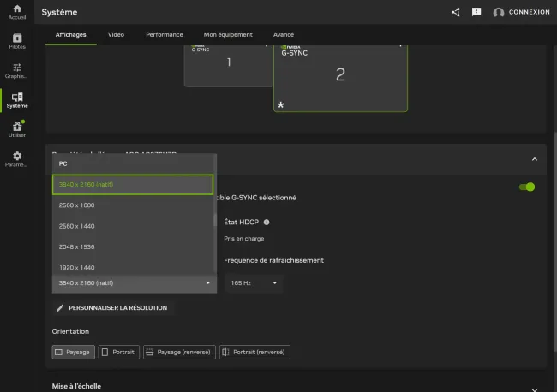This screenshot has width=557, height=392.
Task: Switch to the Performance tab
Action: (165, 34)
